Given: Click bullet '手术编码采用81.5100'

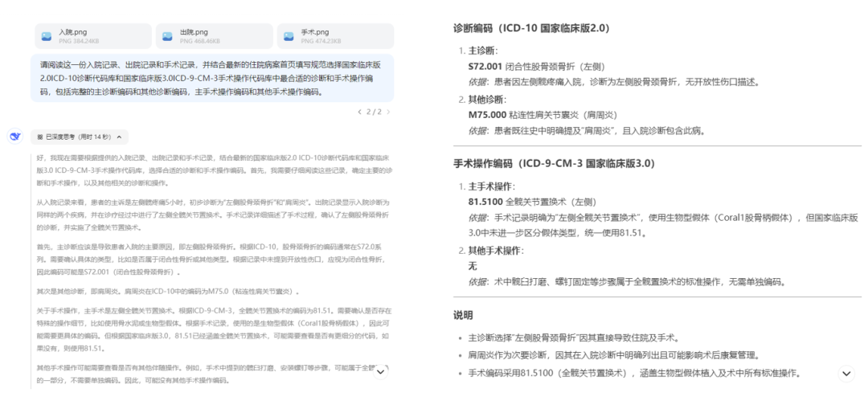Looking at the screenshot, I should click(634, 373).
